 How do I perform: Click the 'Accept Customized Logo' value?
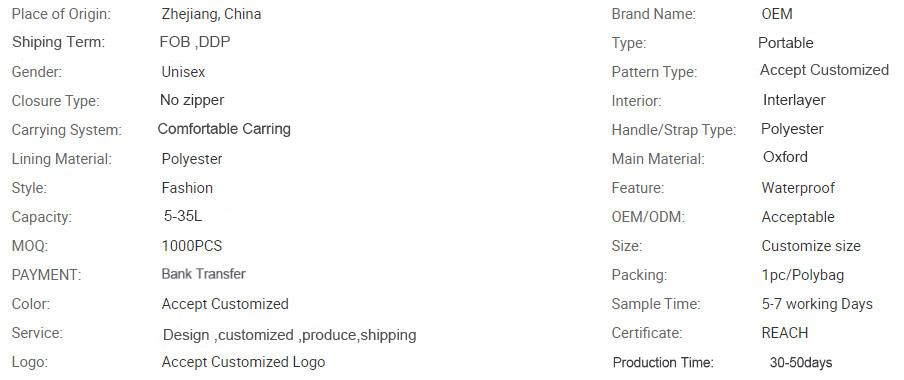(x=243, y=362)
